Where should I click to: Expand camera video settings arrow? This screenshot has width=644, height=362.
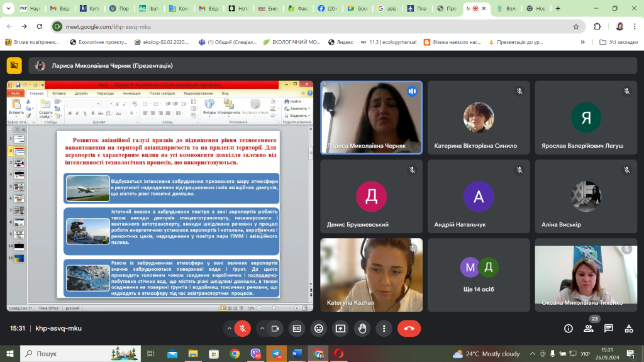click(x=262, y=328)
